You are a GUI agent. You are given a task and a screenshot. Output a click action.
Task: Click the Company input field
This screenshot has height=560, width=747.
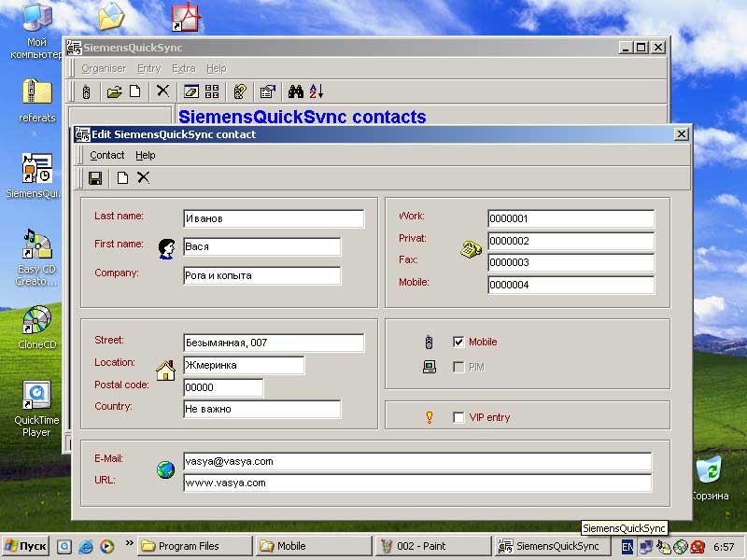(262, 275)
